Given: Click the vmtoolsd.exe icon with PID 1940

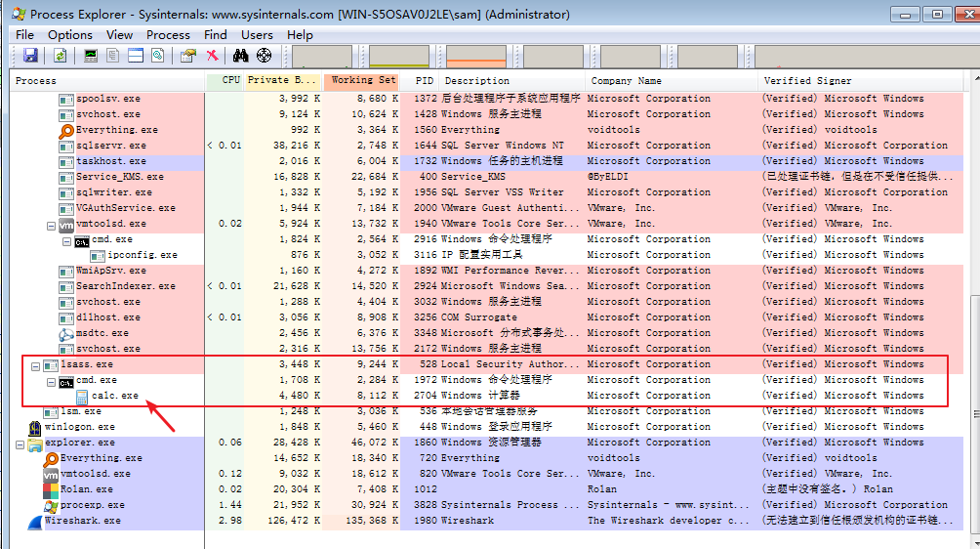Looking at the screenshot, I should click(66, 225).
